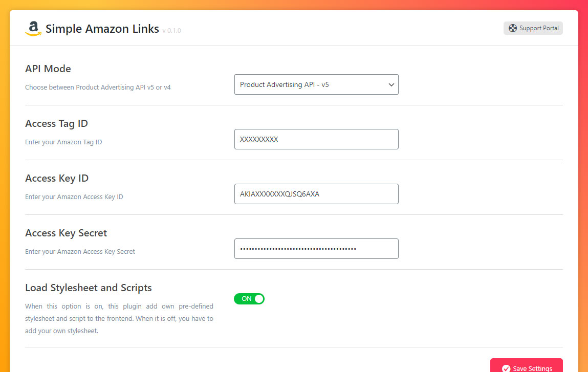Image resolution: width=588 pixels, height=372 pixels.
Task: Click the Access Key ID input field
Action: (x=316, y=194)
